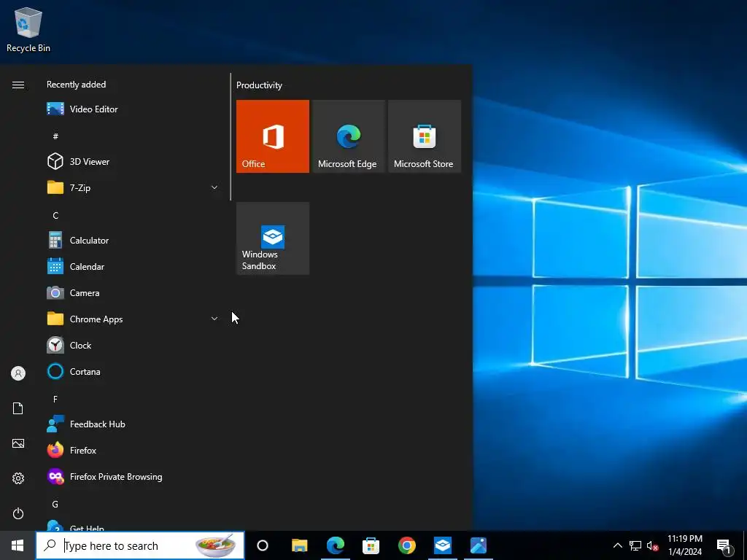
Task: Click the Office tile
Action: [x=273, y=136]
